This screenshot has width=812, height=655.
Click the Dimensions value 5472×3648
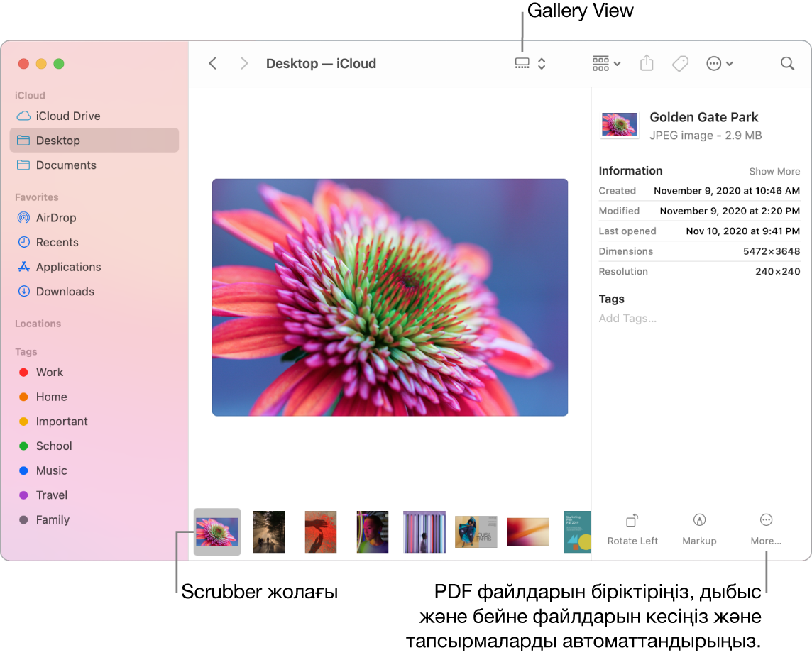(771, 251)
